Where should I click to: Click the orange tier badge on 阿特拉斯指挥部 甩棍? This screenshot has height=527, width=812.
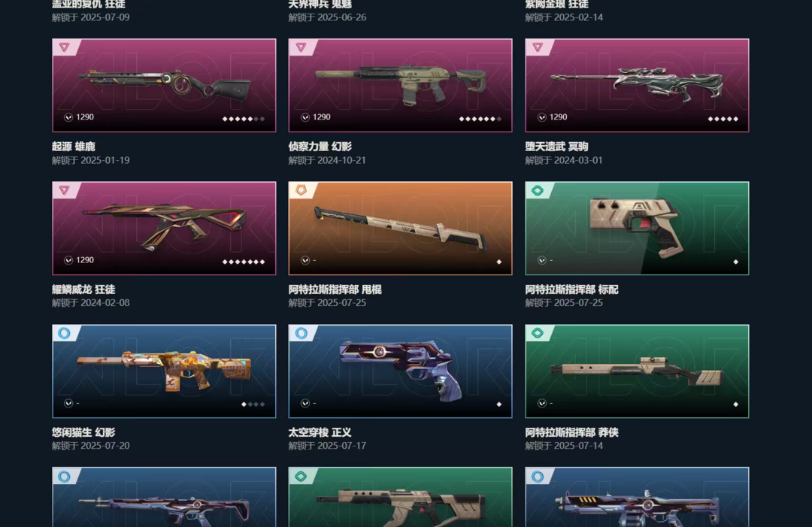tap(301, 190)
